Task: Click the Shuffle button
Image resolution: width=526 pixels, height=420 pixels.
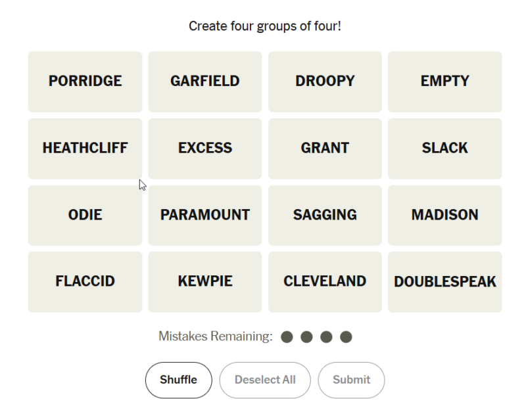Action: point(178,380)
